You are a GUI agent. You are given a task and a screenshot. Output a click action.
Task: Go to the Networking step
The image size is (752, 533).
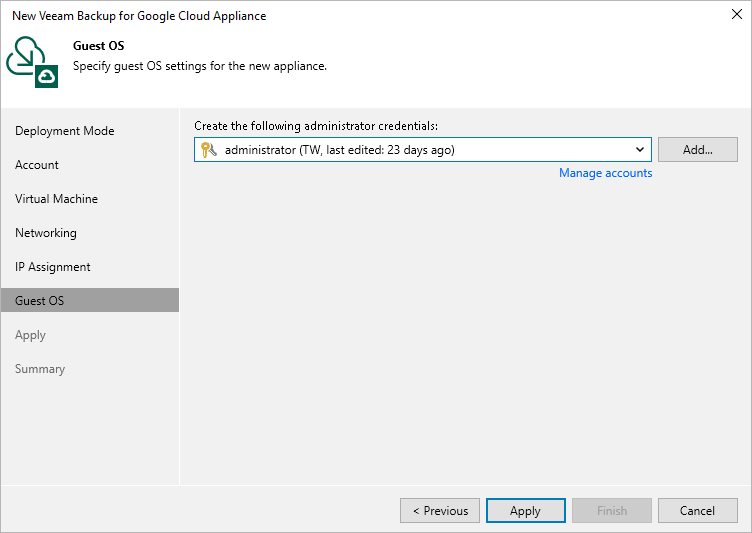46,233
